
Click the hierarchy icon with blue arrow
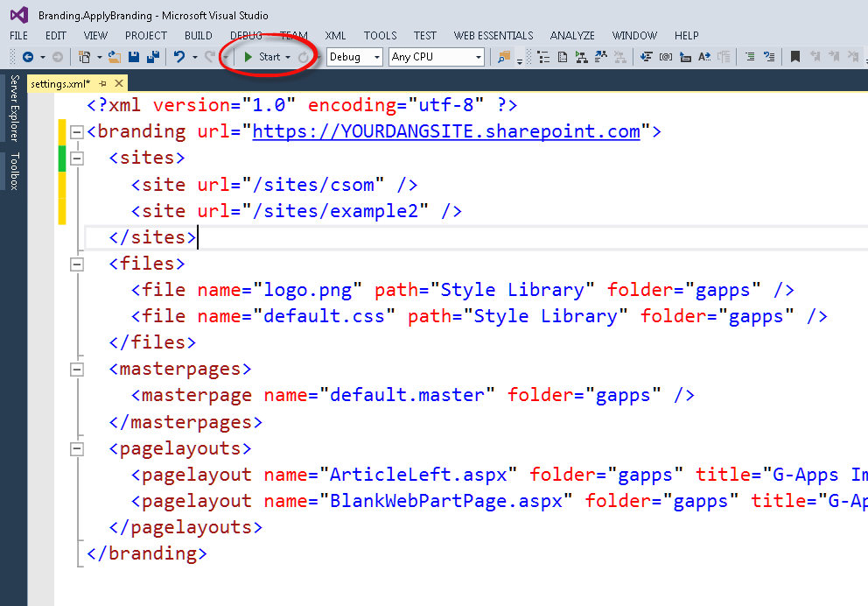(x=600, y=57)
